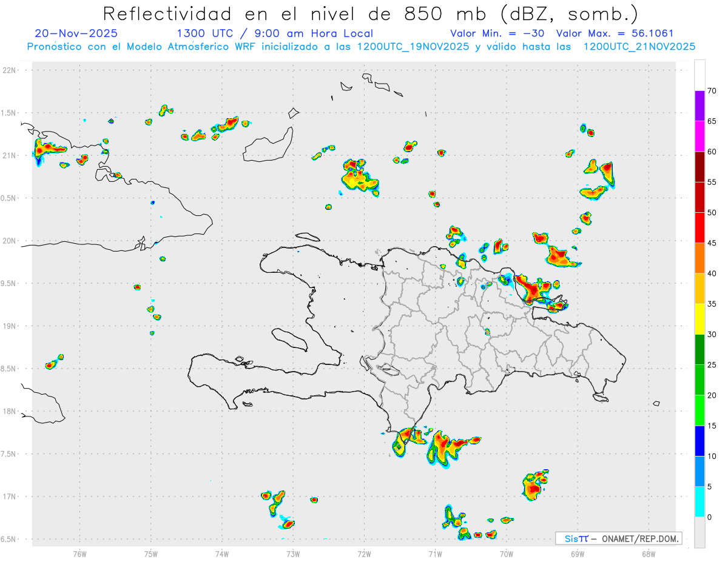Click the colorbar scale number "50"
Screen dimensions: 728x562
click(x=712, y=213)
